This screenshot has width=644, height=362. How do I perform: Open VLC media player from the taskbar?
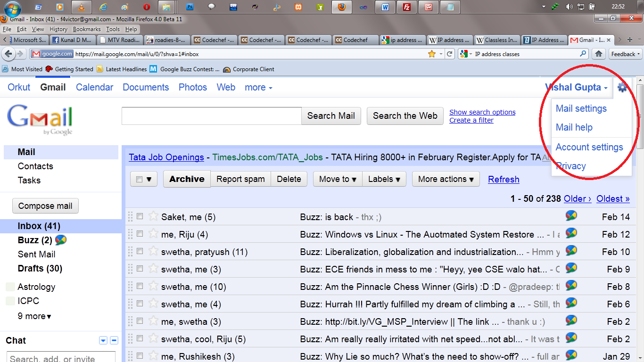81,7
